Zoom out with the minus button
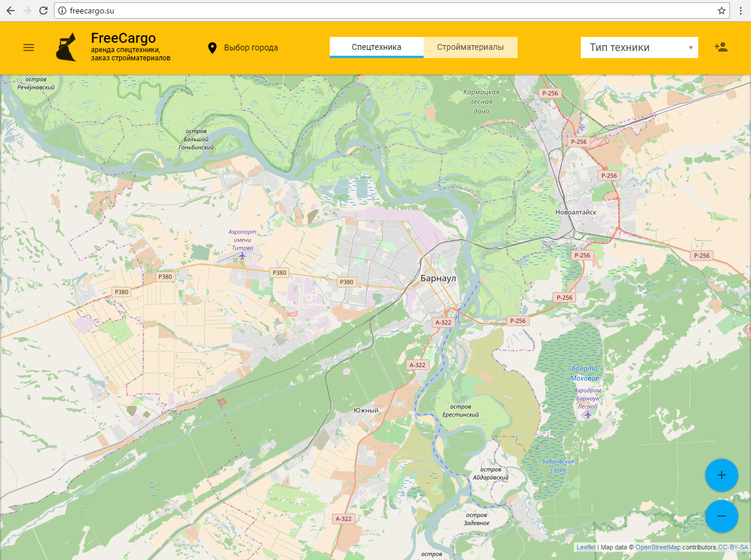The height and width of the screenshot is (560, 751). 721,516
